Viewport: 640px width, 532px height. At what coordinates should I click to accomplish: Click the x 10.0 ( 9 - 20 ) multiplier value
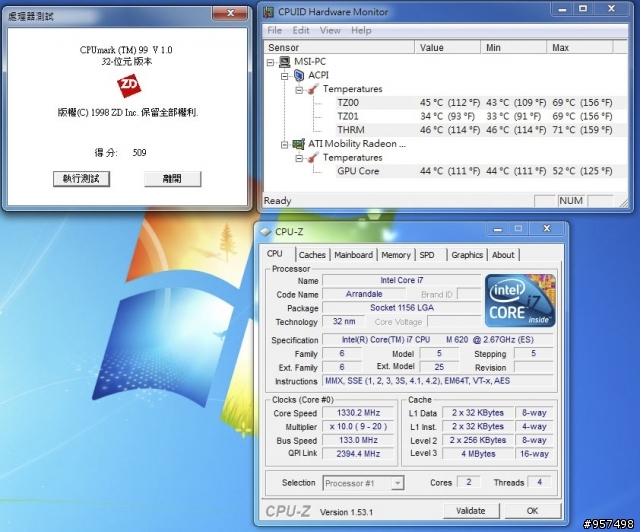358,427
